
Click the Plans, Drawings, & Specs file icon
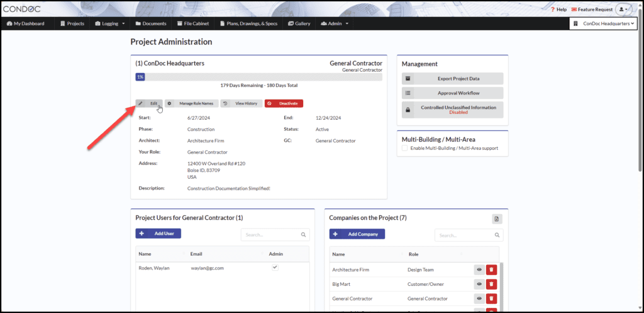[222, 23]
